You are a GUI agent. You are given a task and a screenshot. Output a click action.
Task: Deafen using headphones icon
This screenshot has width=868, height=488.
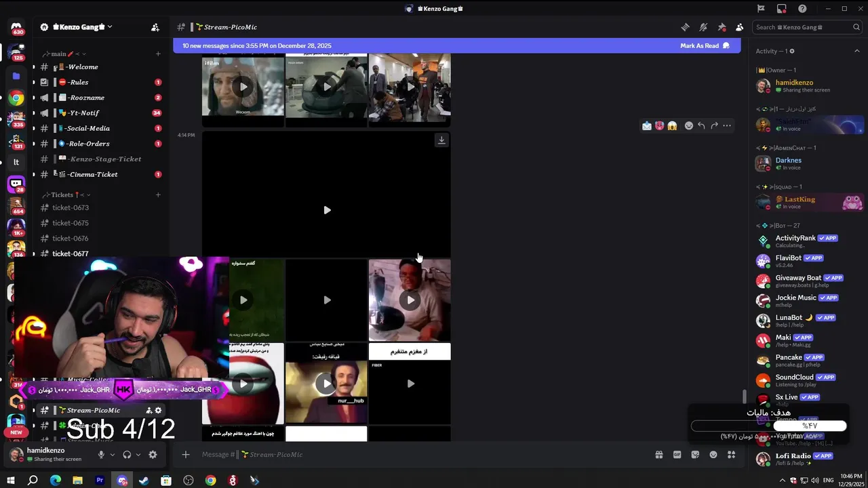coord(127,455)
